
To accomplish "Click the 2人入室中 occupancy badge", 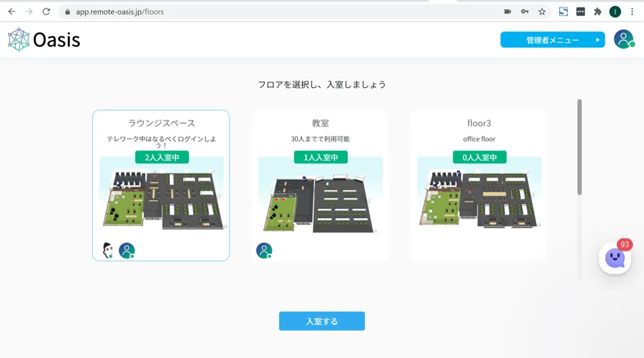I will pyautogui.click(x=162, y=157).
